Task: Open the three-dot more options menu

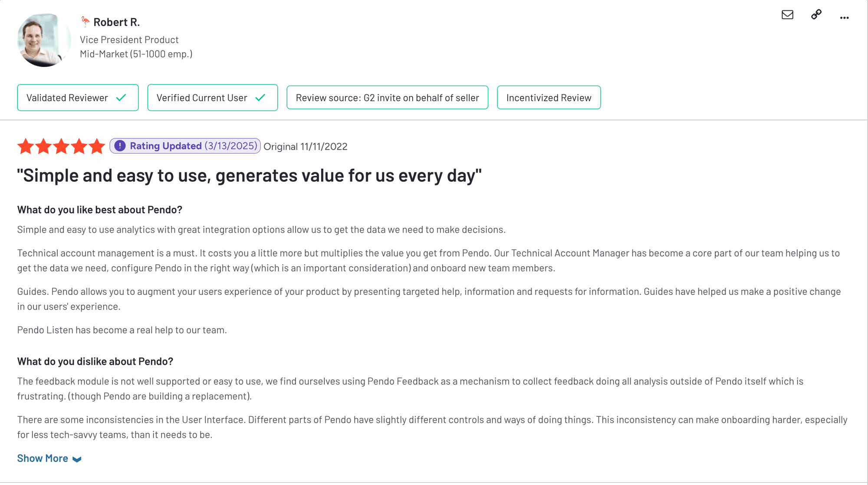Action: coord(844,18)
